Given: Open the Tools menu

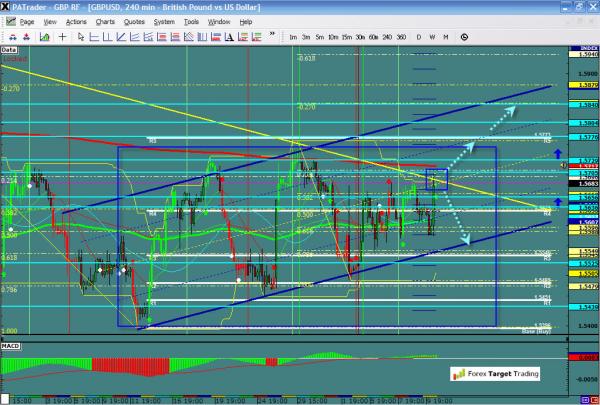Looking at the screenshot, I should [x=190, y=20].
